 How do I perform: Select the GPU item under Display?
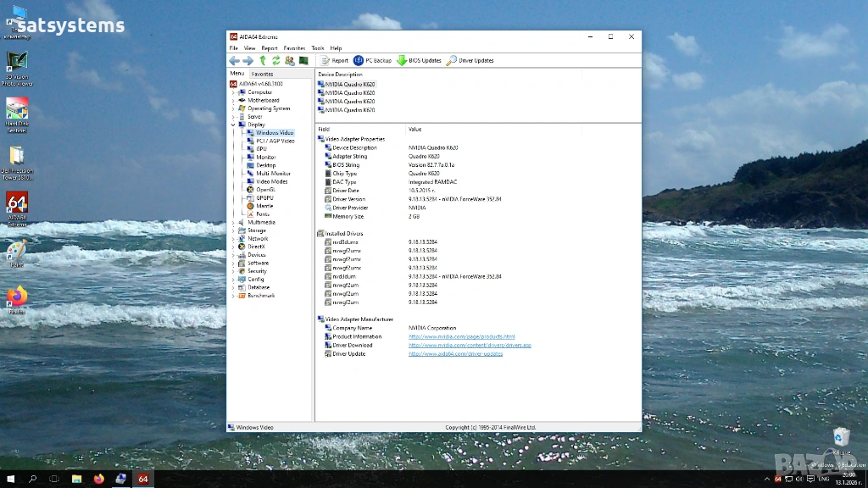point(261,149)
